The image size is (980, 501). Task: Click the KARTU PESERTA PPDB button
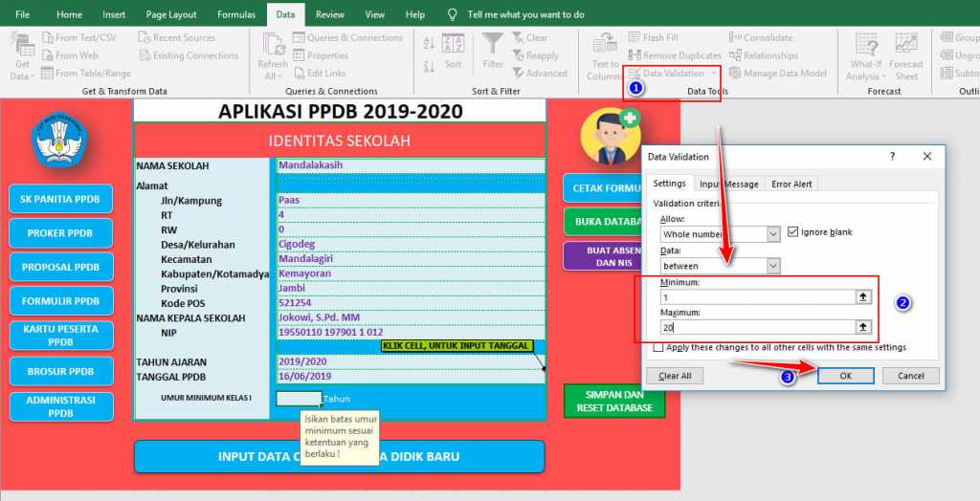coord(60,336)
